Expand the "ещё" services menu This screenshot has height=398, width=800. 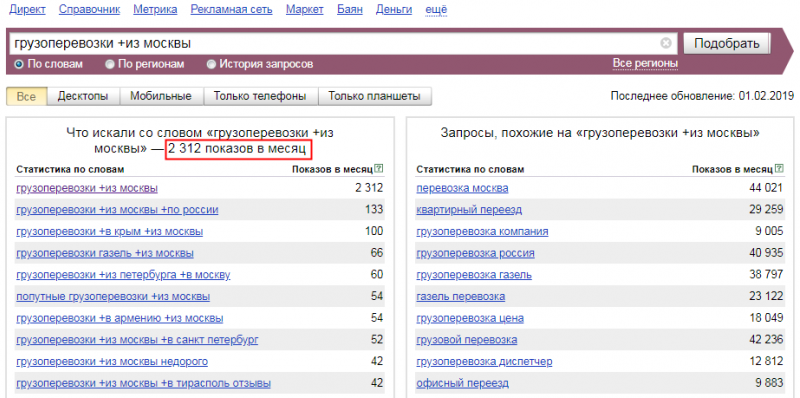point(436,9)
